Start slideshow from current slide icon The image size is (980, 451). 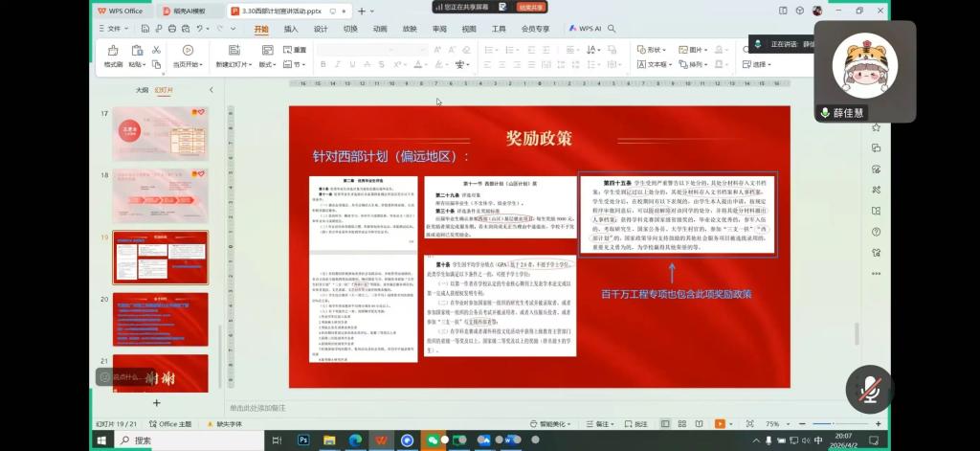[x=187, y=50]
